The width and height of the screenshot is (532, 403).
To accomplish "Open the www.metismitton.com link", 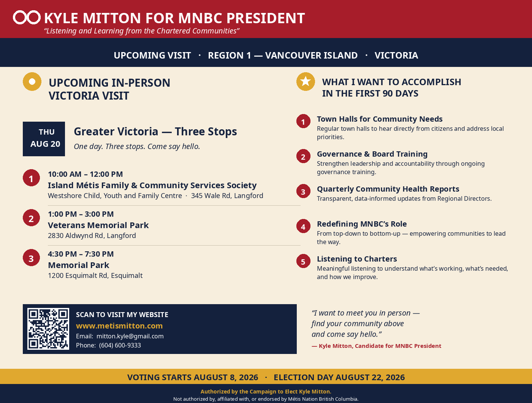I will point(119,326).
